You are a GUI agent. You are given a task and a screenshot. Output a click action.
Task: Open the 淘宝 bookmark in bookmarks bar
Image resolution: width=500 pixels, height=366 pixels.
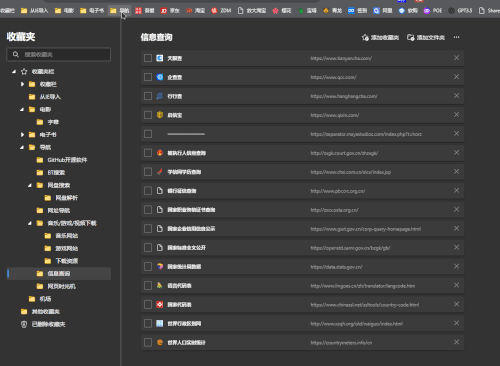[x=195, y=11]
